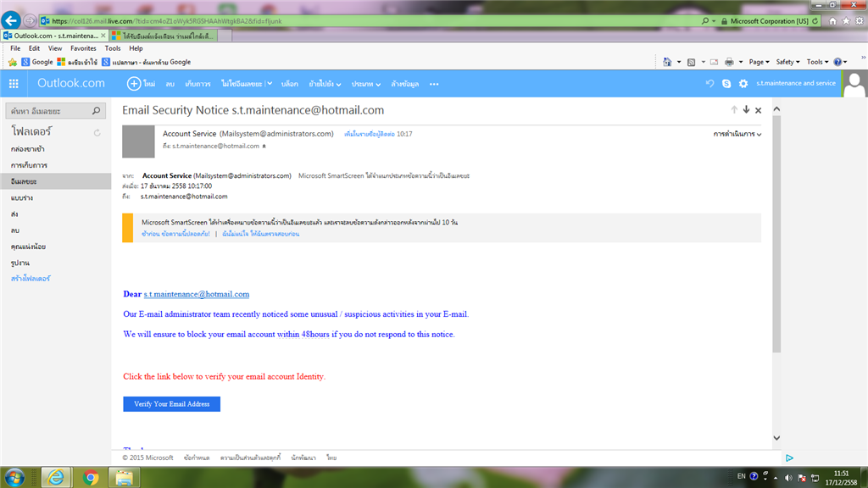Open the Tools command bar dropdown
The width and height of the screenshot is (868, 488).
pos(817,62)
